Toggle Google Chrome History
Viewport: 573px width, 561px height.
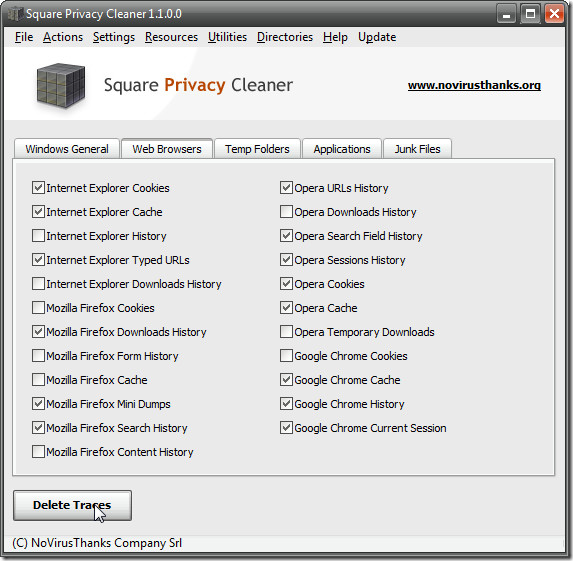point(286,404)
